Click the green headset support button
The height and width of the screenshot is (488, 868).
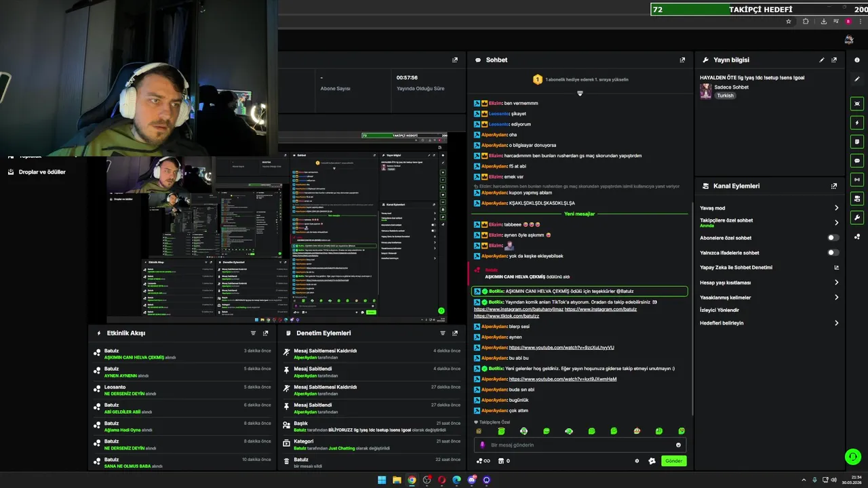coord(852,456)
